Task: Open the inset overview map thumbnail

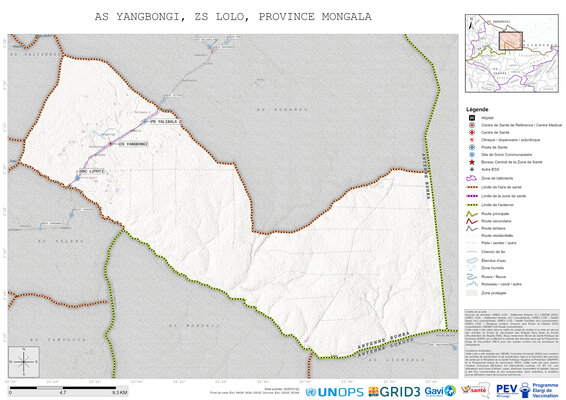Action: pyautogui.click(x=511, y=53)
